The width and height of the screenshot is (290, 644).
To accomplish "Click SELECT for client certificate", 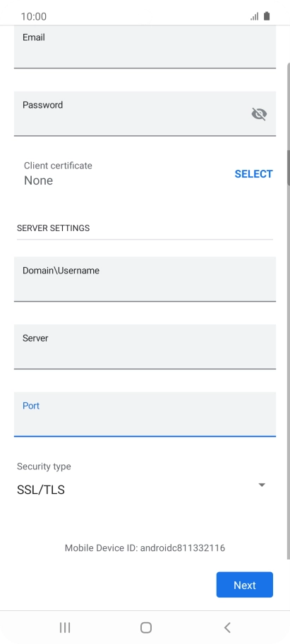I will [253, 174].
